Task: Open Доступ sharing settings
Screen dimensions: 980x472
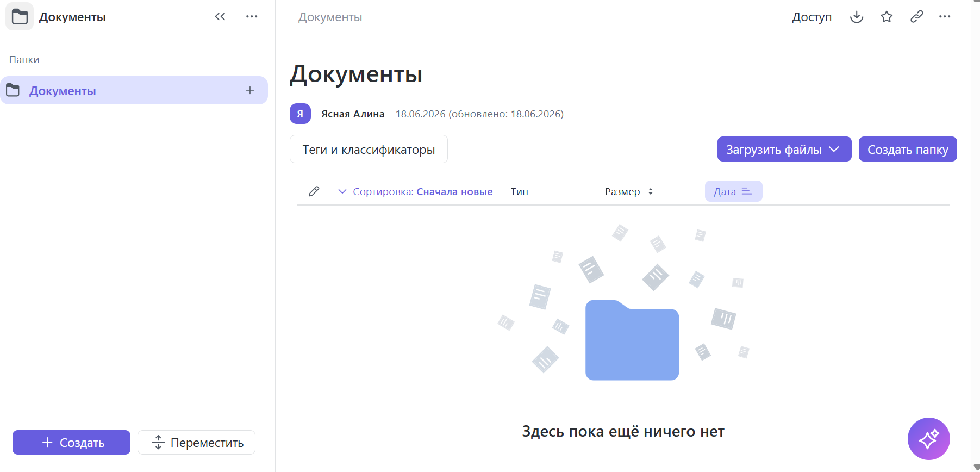Action: (x=812, y=17)
